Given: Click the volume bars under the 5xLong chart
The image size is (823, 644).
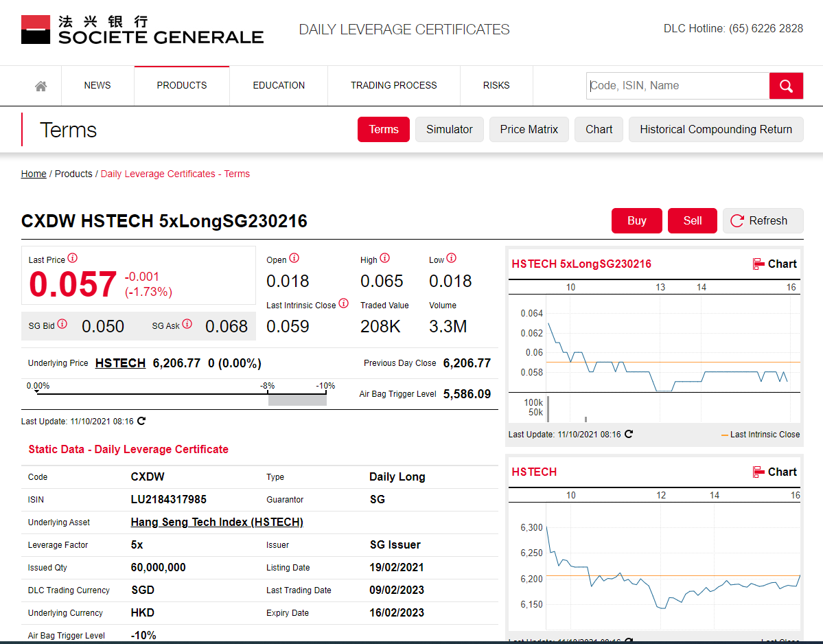Looking at the screenshot, I should (x=673, y=409).
